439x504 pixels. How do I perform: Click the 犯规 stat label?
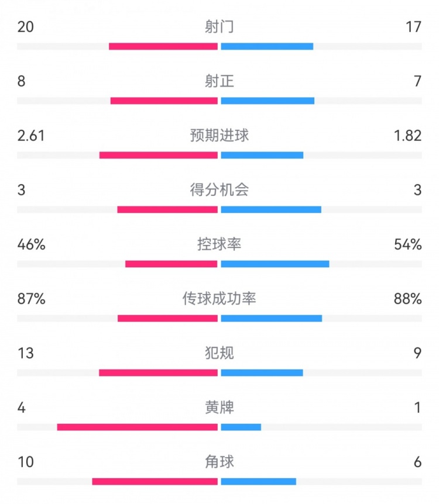[220, 353]
